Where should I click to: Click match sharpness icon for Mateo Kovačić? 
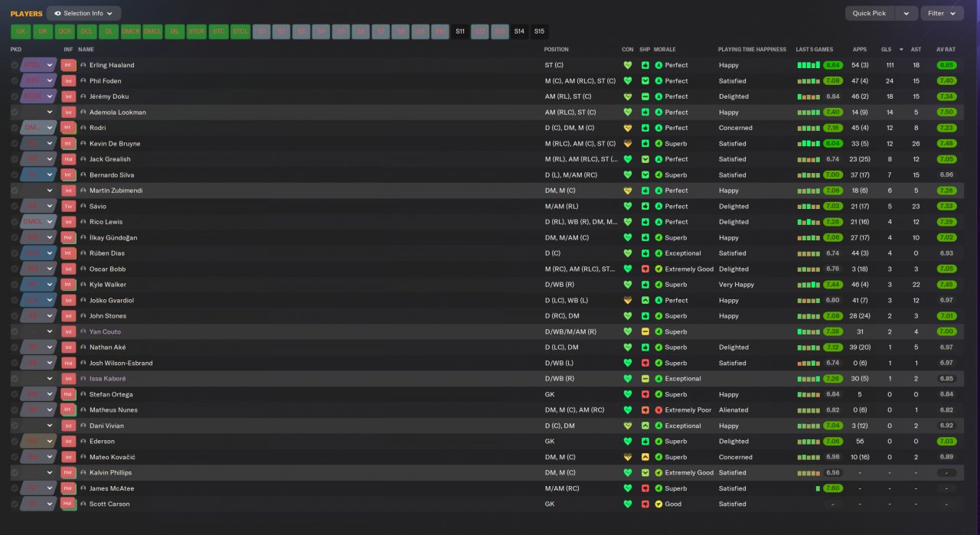tap(645, 458)
